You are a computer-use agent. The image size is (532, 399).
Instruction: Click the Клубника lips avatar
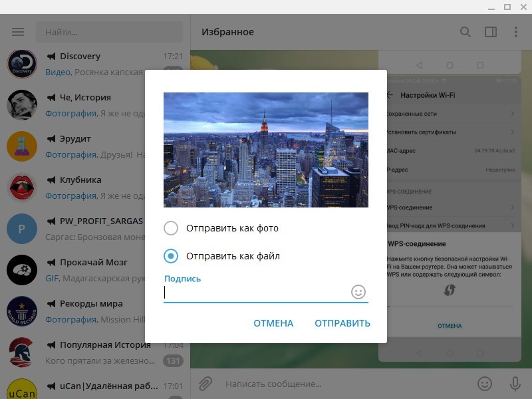coord(22,188)
